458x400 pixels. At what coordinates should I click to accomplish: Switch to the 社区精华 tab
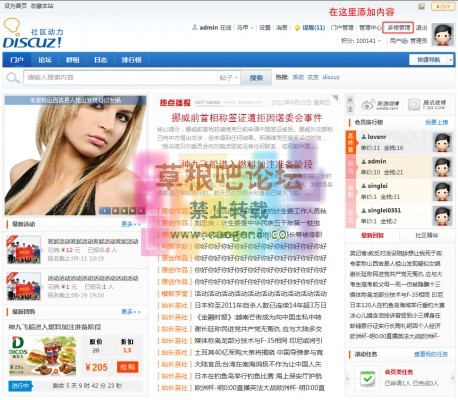[427, 235]
